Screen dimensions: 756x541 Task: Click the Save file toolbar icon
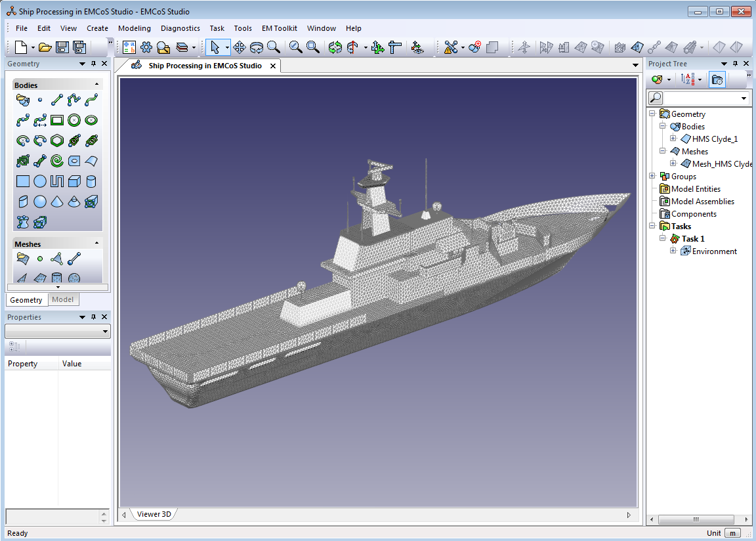[x=62, y=47]
